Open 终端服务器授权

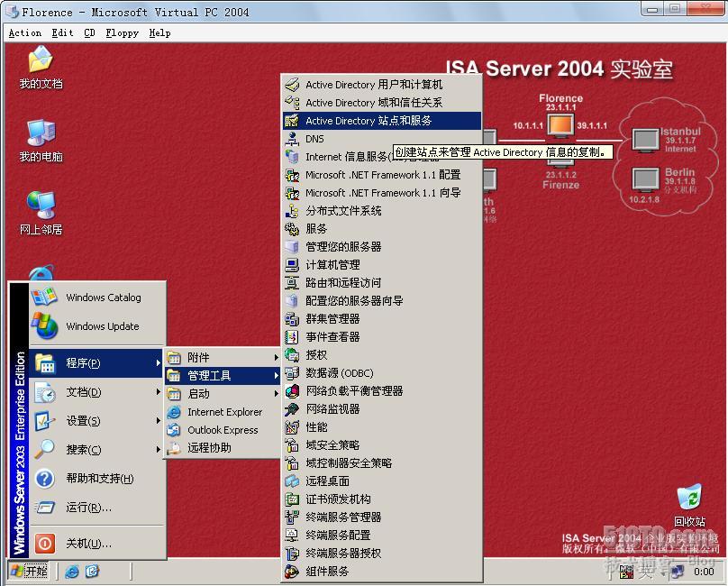click(382, 554)
